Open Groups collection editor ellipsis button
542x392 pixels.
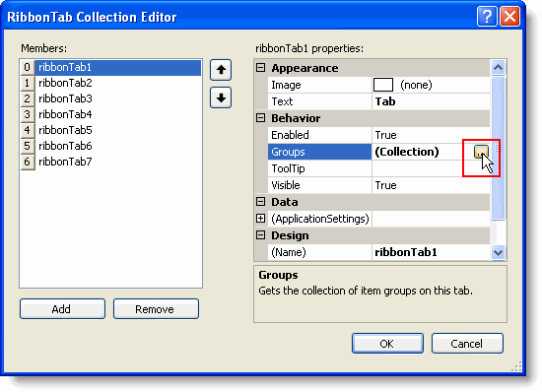pyautogui.click(x=481, y=152)
